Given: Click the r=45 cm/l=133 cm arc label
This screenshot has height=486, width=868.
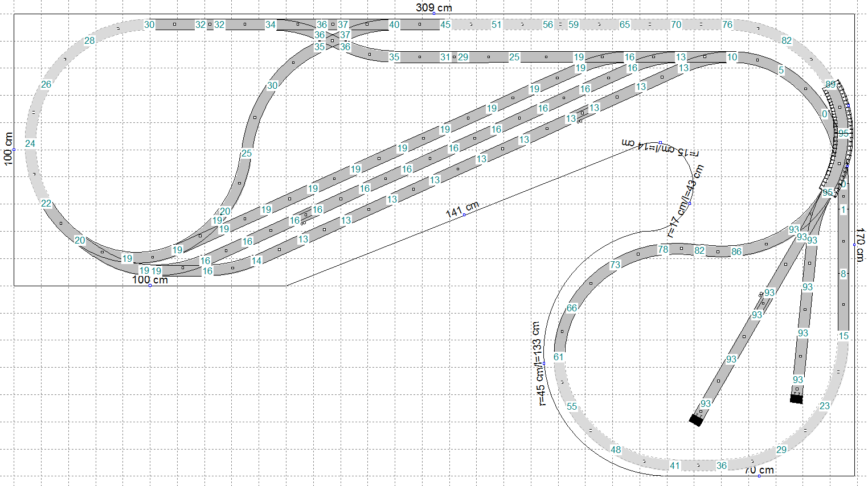Looking at the screenshot, I should (538, 364).
